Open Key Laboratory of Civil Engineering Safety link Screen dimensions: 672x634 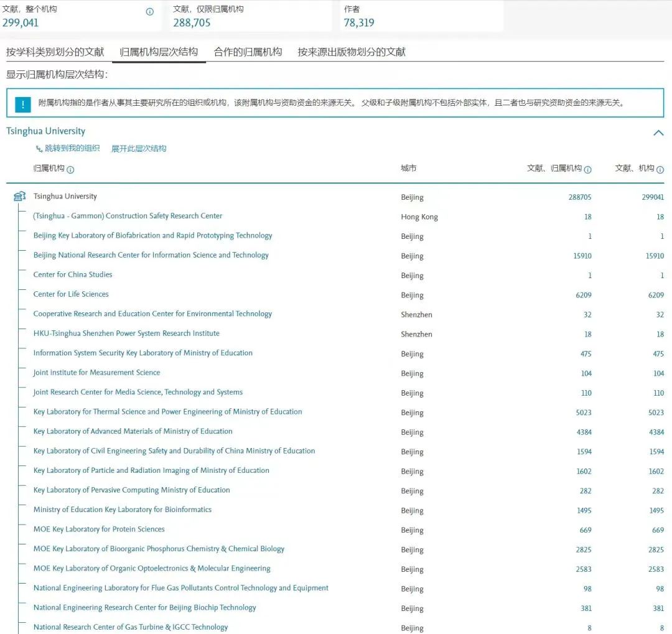coord(174,450)
